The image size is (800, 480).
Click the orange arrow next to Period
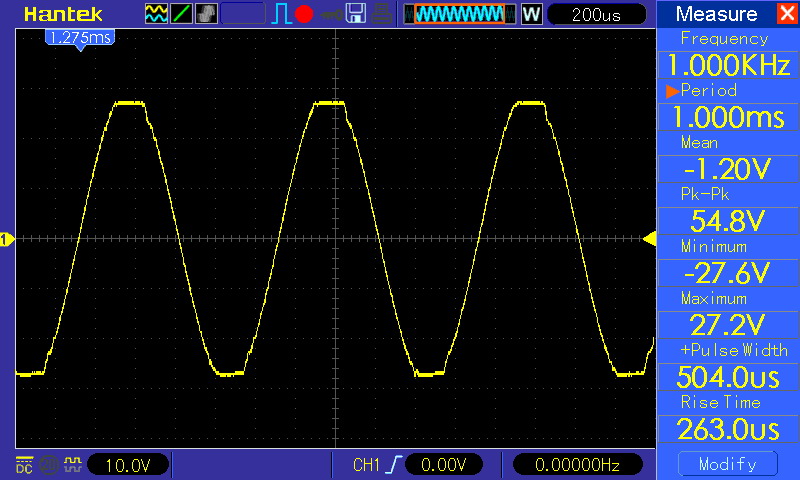point(672,91)
